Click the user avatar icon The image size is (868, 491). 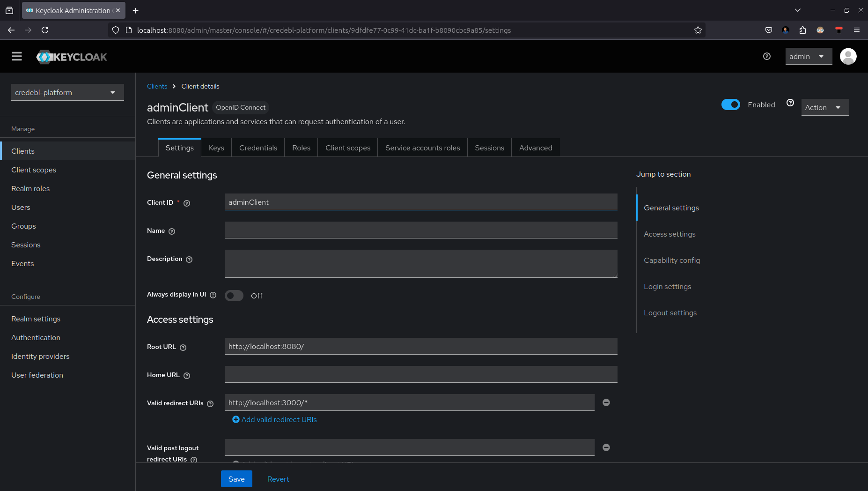848,57
